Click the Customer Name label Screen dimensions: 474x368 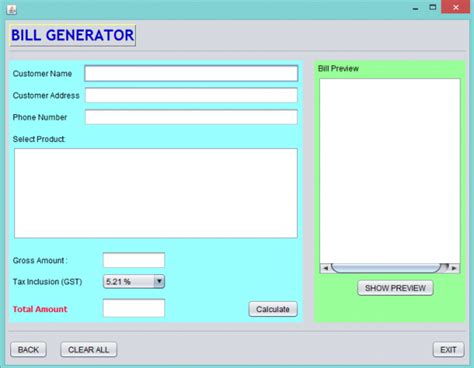coord(42,73)
